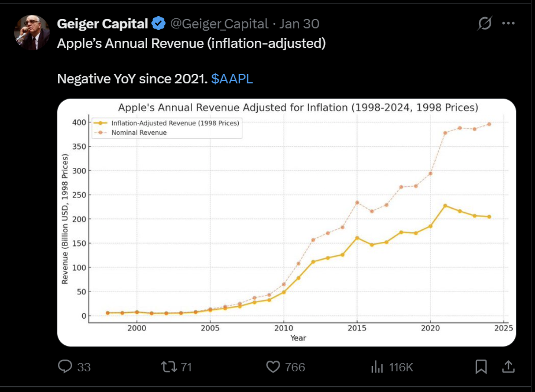Bookmark this post

[481, 367]
